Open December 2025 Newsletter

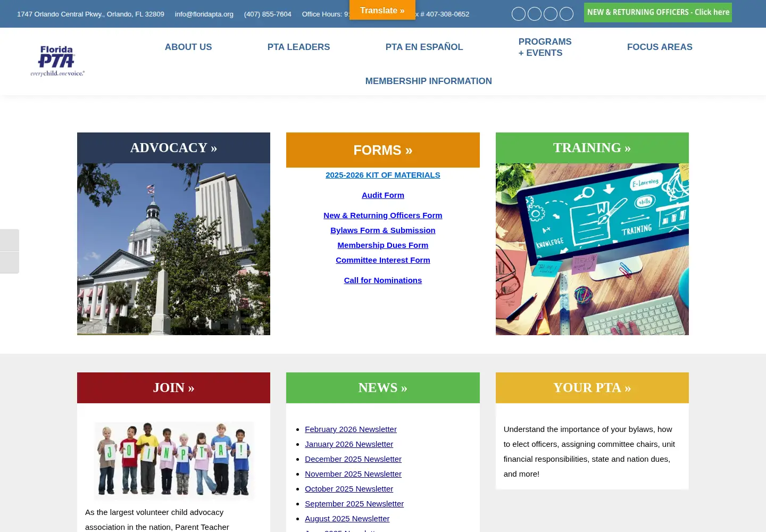[353, 459]
